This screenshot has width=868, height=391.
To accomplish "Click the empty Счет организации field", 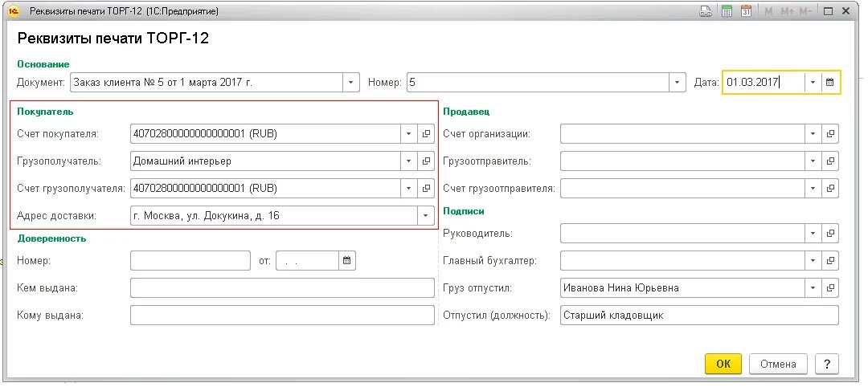I will click(682, 133).
